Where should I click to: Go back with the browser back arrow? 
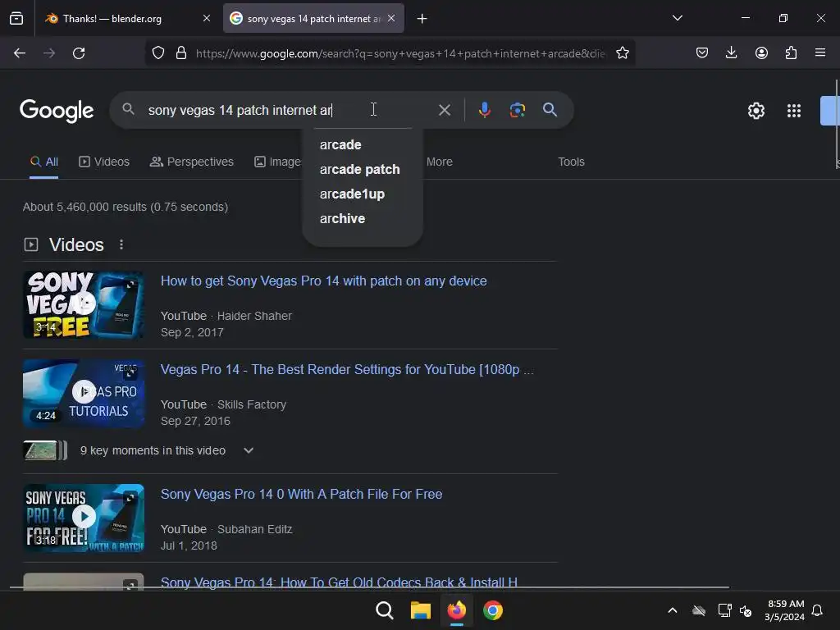(20, 53)
